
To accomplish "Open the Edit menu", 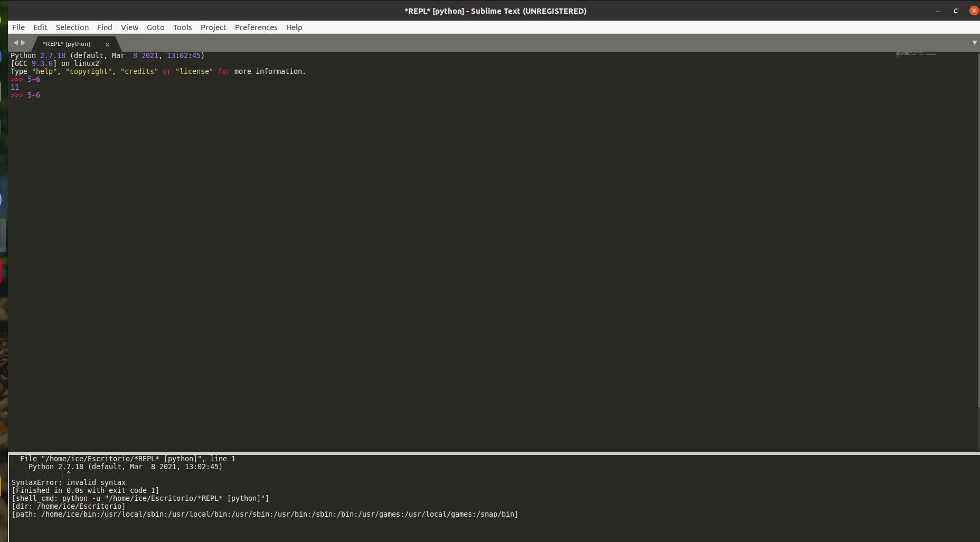I will 40,27.
